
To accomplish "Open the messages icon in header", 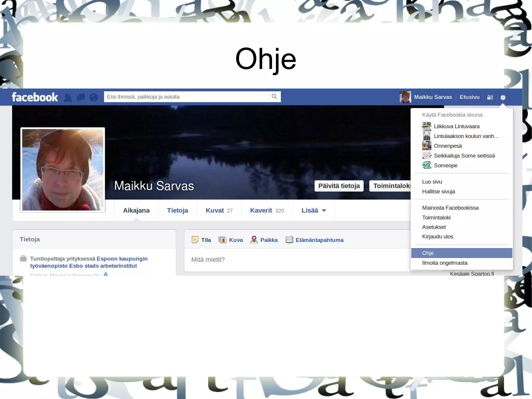I will 81,97.
